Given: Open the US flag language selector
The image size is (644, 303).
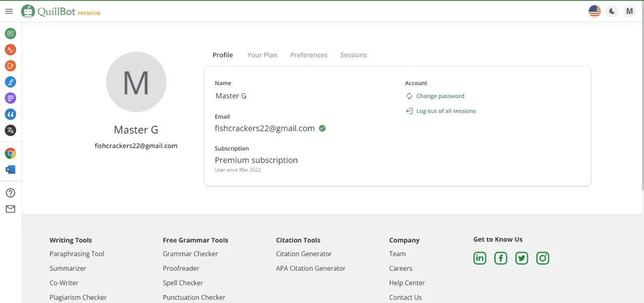Looking at the screenshot, I should pyautogui.click(x=595, y=11).
